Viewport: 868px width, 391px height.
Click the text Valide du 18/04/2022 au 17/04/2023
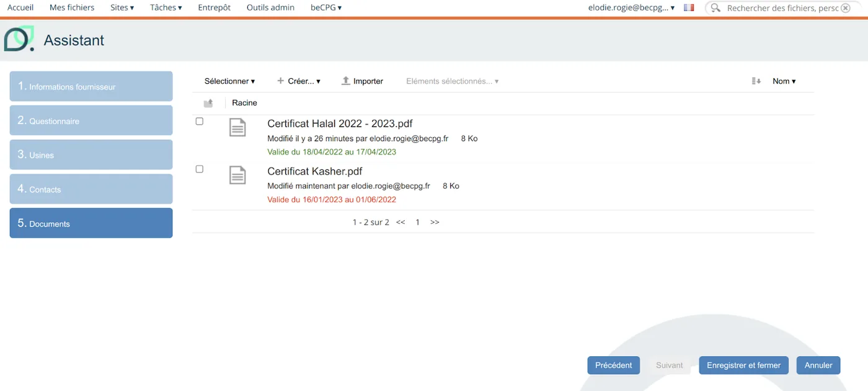point(332,152)
